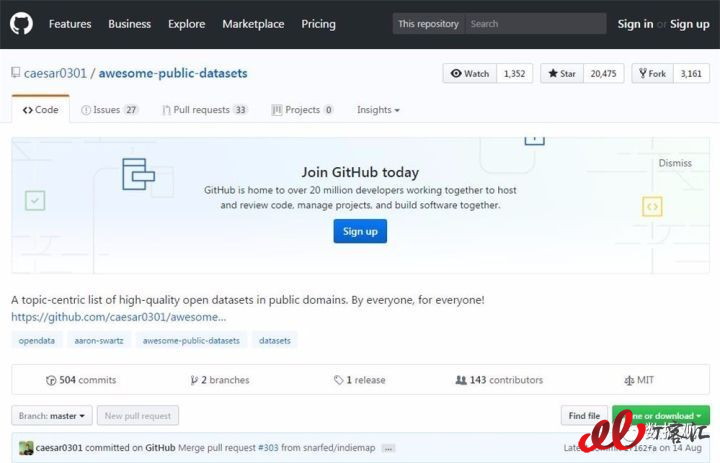Viewport: 720px width, 463px height.
Task: View the 2 branches
Action: click(x=219, y=380)
